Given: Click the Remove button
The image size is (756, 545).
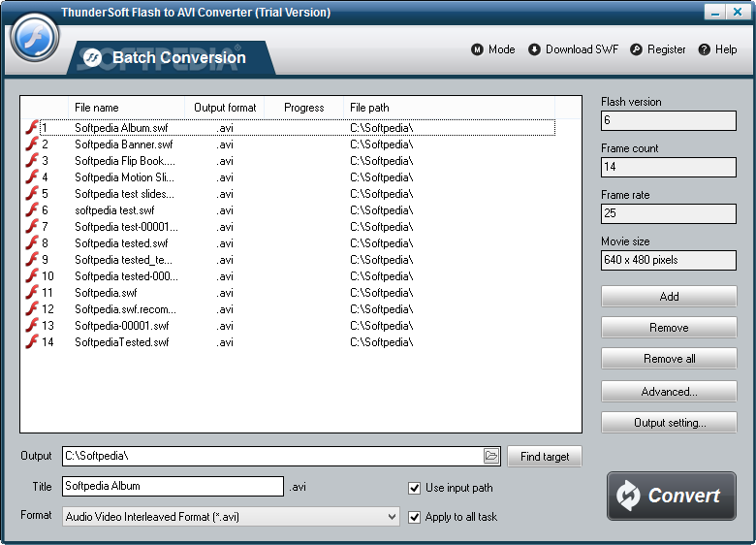Looking at the screenshot, I should (669, 328).
